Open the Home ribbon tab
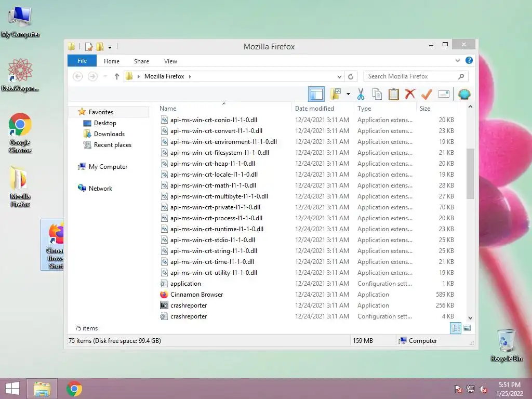Viewport: 532px width, 399px height. pos(112,61)
